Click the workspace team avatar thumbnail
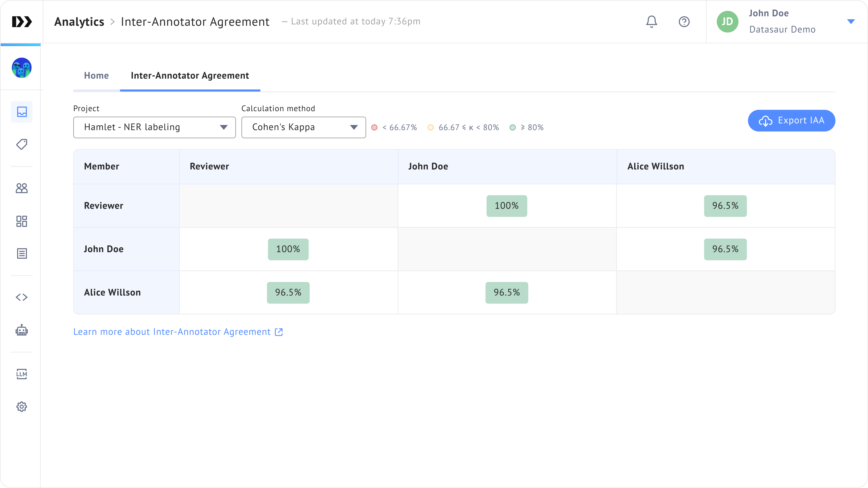Image resolution: width=868 pixels, height=488 pixels. coord(22,68)
